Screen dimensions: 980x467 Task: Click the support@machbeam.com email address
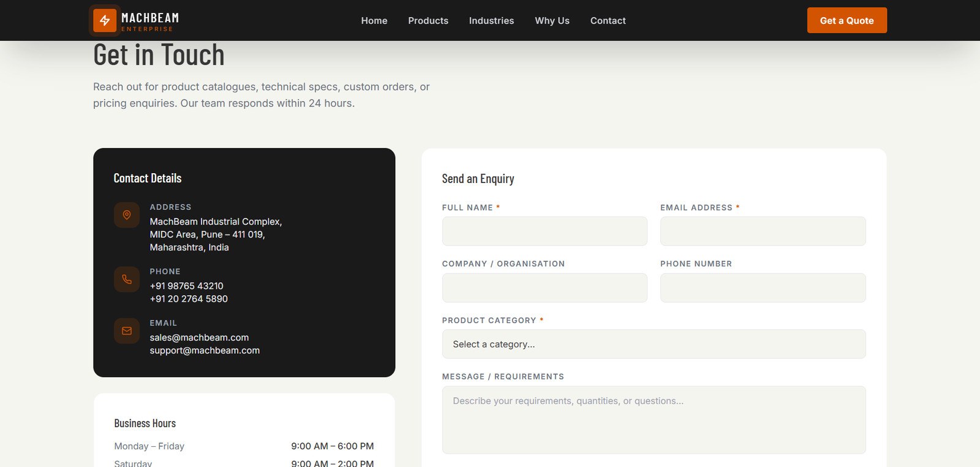[205, 350]
